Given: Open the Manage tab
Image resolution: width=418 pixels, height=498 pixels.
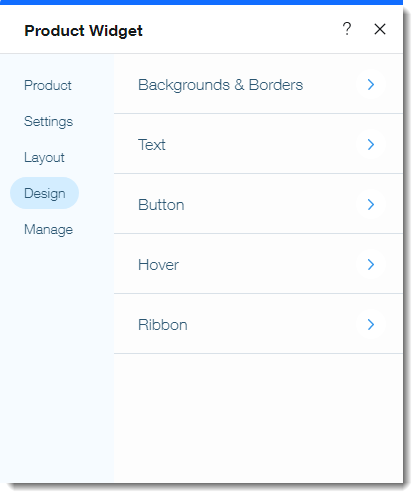Looking at the screenshot, I should (48, 229).
